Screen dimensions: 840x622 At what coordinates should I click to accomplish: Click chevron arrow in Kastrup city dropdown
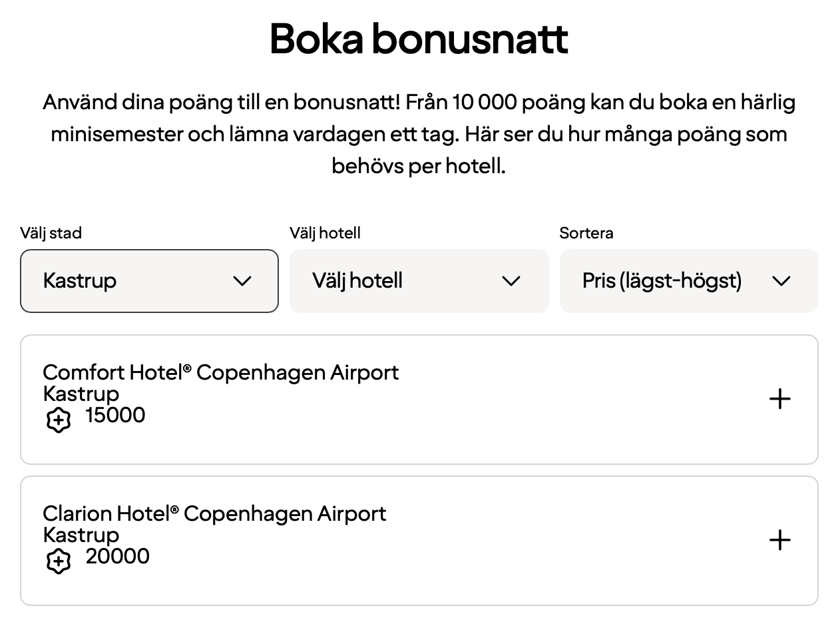(242, 281)
